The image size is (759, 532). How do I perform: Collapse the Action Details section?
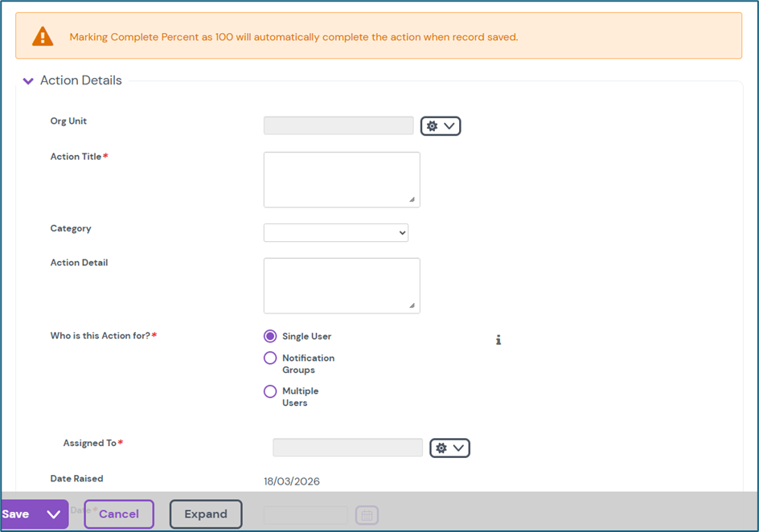(28, 81)
